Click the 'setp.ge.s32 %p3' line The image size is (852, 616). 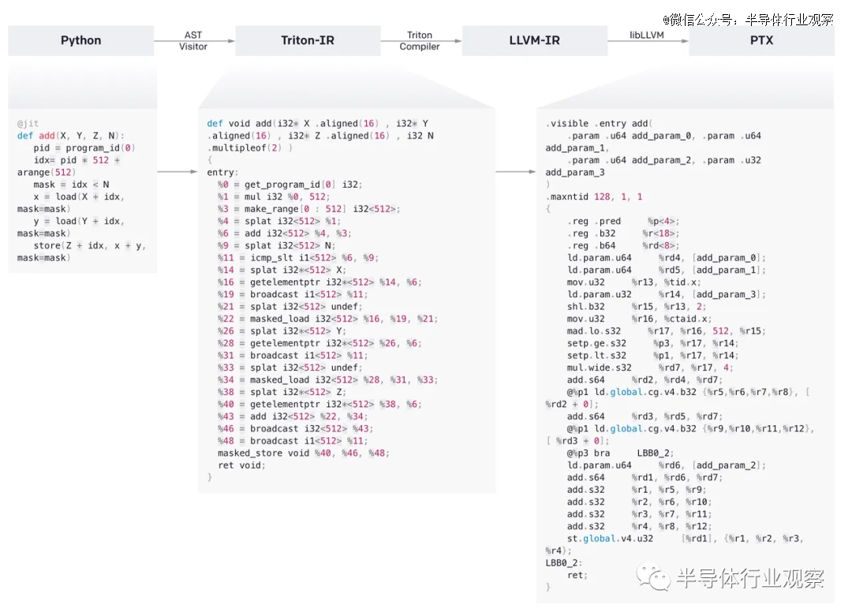[x=653, y=343]
